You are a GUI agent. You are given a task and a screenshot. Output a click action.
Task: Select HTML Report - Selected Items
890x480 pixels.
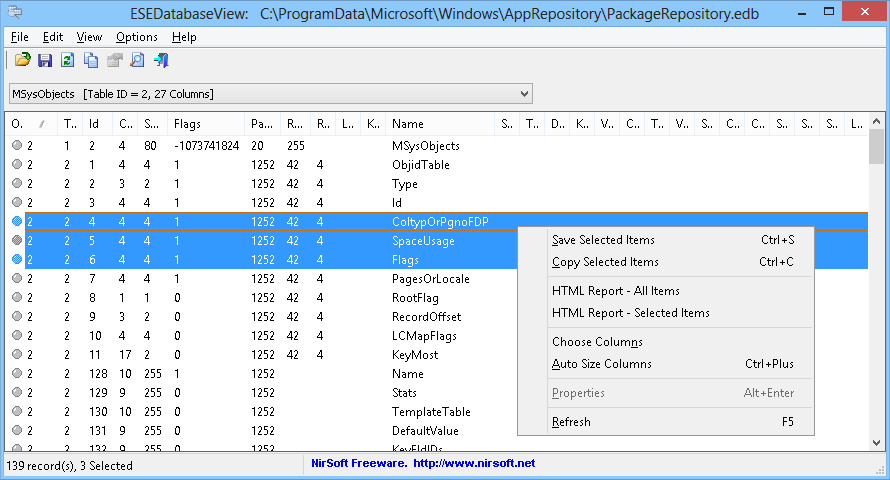[x=666, y=313]
